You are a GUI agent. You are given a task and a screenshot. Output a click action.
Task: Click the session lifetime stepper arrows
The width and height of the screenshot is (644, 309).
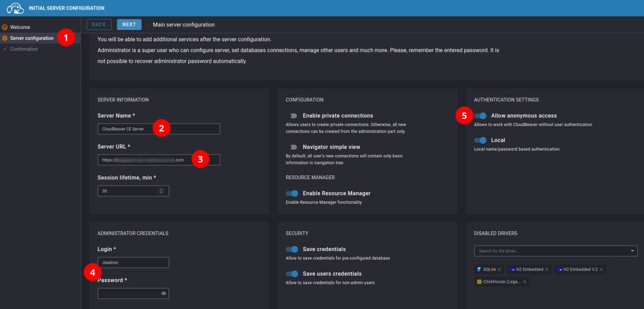tap(162, 190)
